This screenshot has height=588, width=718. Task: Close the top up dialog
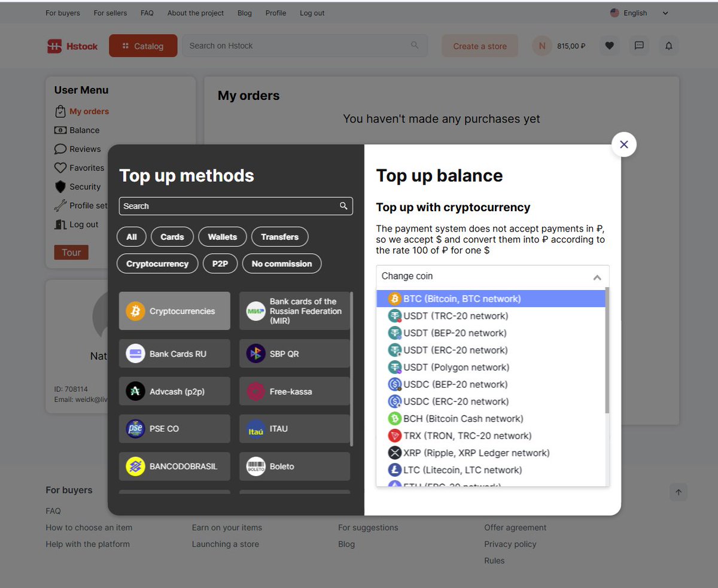pyautogui.click(x=624, y=144)
